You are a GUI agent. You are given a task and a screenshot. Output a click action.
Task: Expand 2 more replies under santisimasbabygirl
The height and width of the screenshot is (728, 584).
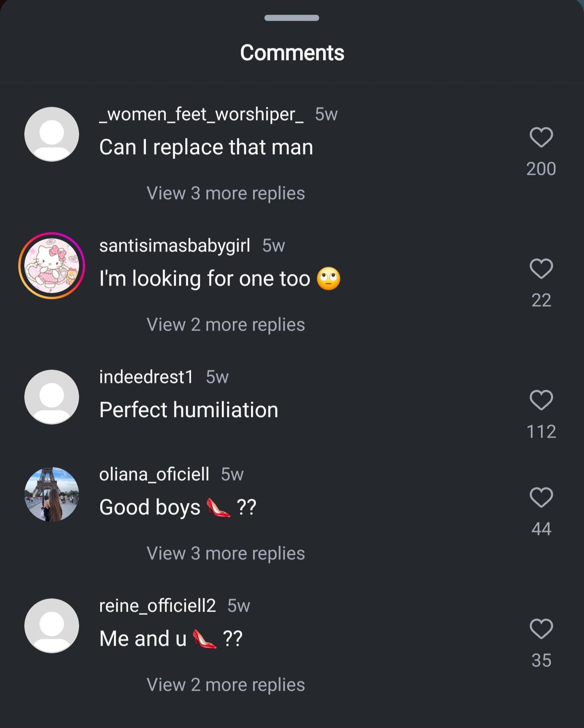(x=225, y=325)
